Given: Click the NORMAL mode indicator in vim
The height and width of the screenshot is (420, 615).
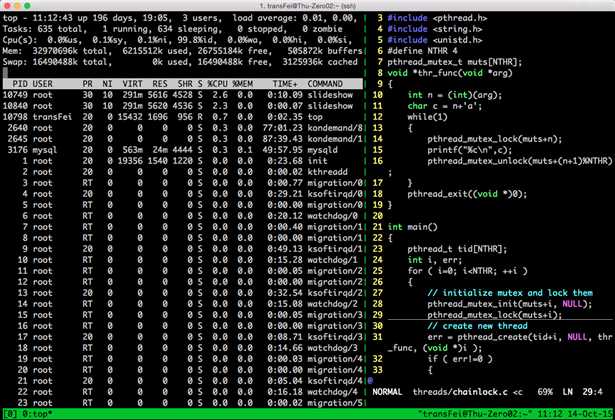Looking at the screenshot, I should 387,392.
